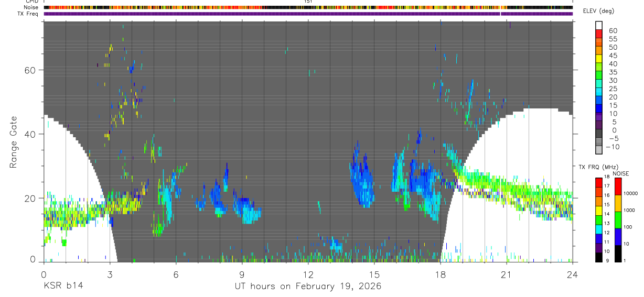Click the '45' value on the ELEV scale
The width and height of the screenshot is (644, 297).
point(613,56)
